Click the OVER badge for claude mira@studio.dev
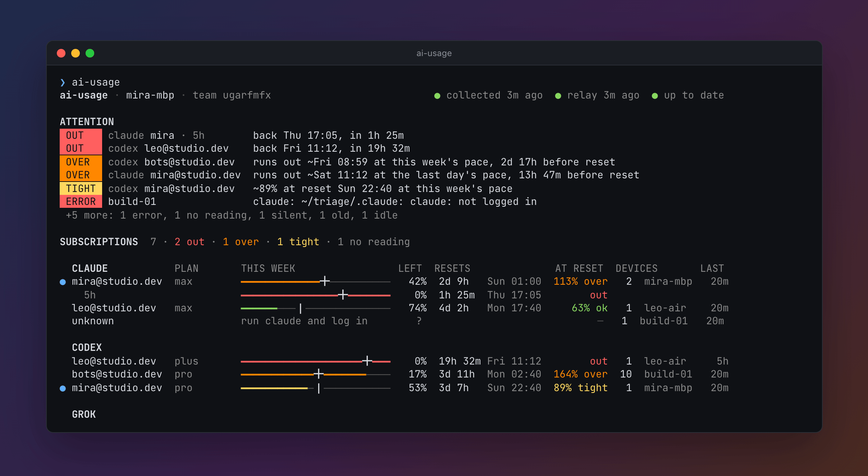 click(81, 175)
